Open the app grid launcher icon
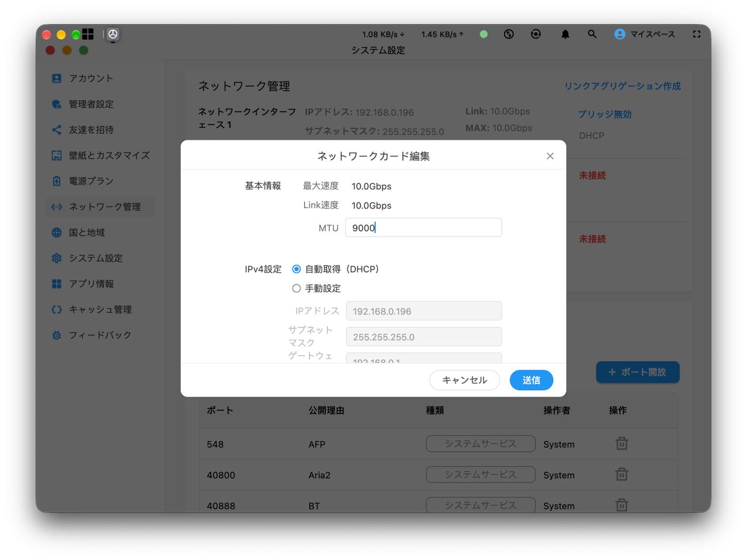 click(88, 34)
